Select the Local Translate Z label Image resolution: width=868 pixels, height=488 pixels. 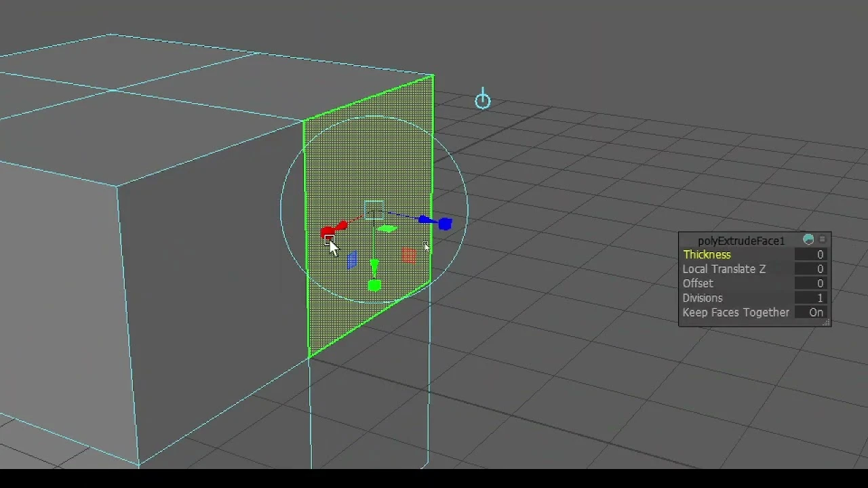coord(724,269)
